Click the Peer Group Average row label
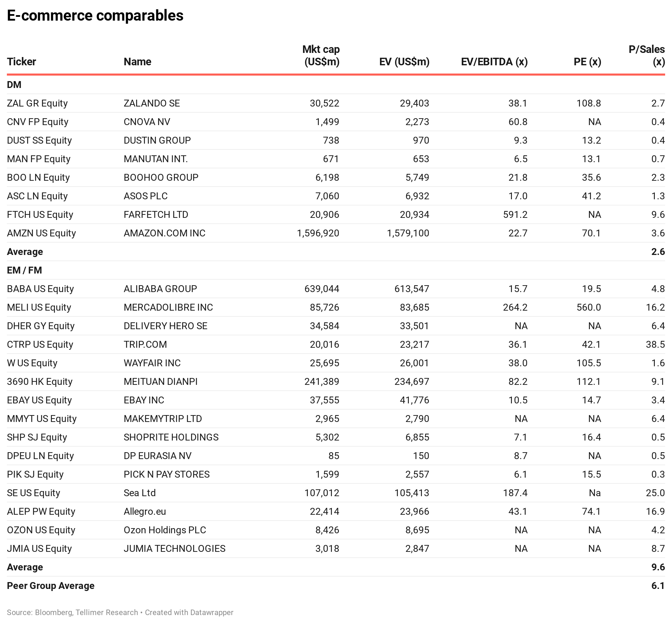Screen dimensions: 672x624 click(51, 586)
